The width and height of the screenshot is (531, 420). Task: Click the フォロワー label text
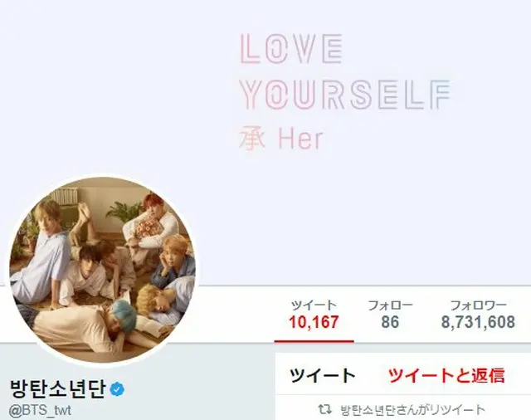(478, 305)
